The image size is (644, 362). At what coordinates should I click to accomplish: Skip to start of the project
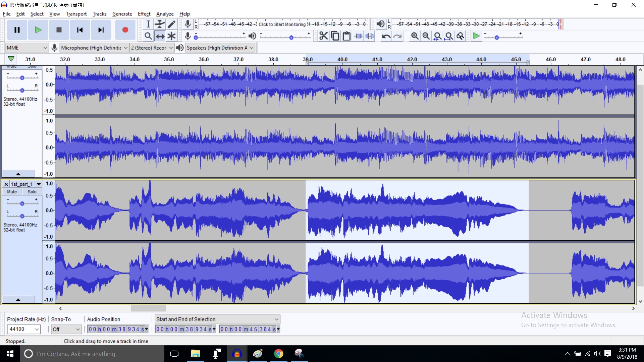tap(80, 30)
